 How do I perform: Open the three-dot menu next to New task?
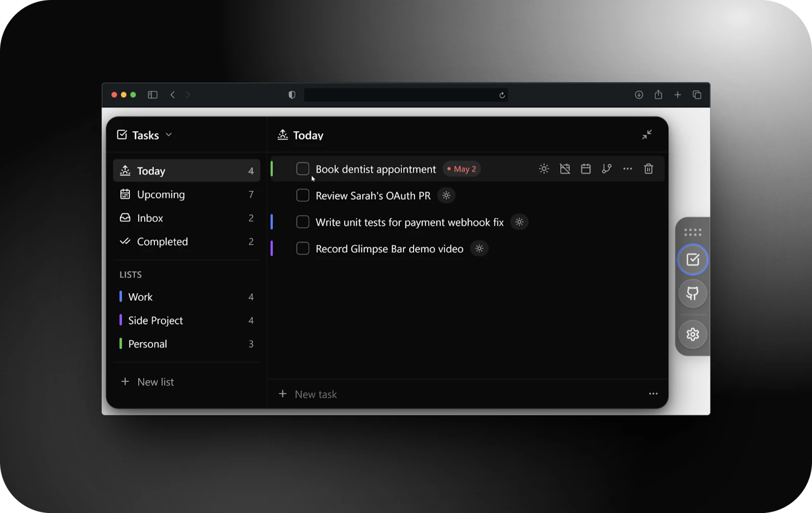(653, 394)
